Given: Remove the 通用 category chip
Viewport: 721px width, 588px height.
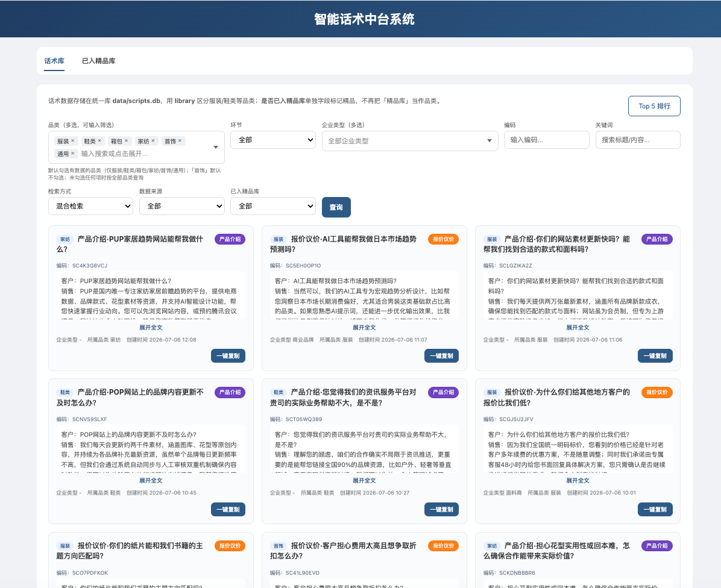Looking at the screenshot, I should (73, 154).
